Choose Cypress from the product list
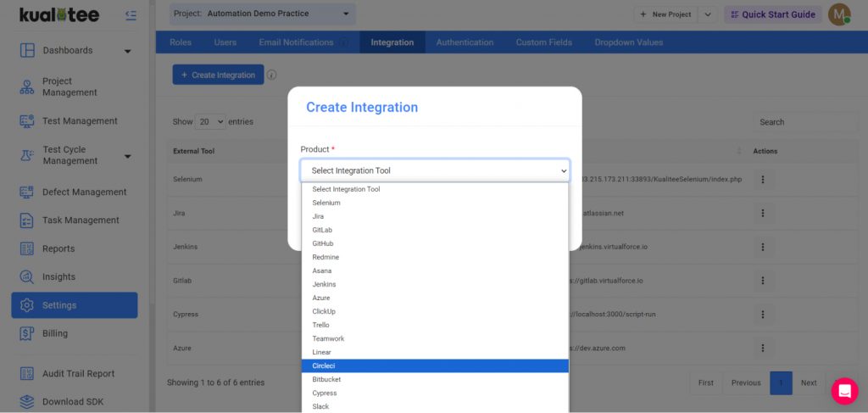Screen dimensions: 868x413 tap(435, 393)
